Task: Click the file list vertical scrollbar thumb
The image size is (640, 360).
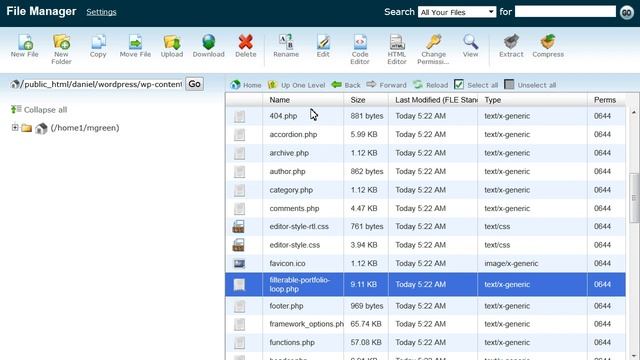Action: pyautogui.click(x=634, y=198)
